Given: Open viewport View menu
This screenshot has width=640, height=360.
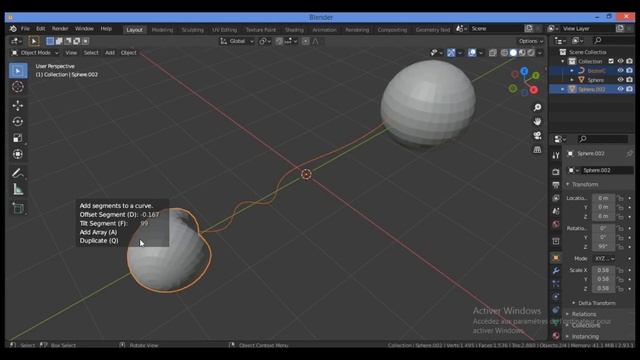Looking at the screenshot, I should (x=71, y=53).
